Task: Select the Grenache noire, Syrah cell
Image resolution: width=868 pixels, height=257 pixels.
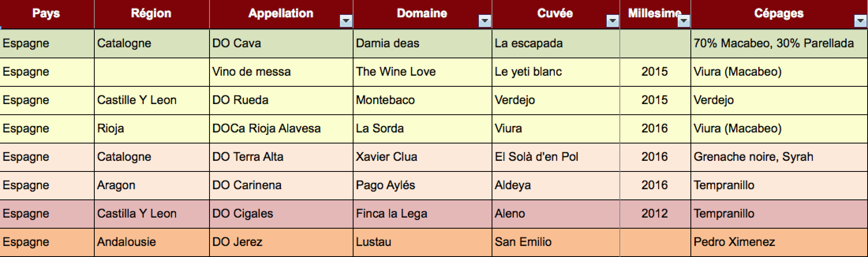Action: 780,157
